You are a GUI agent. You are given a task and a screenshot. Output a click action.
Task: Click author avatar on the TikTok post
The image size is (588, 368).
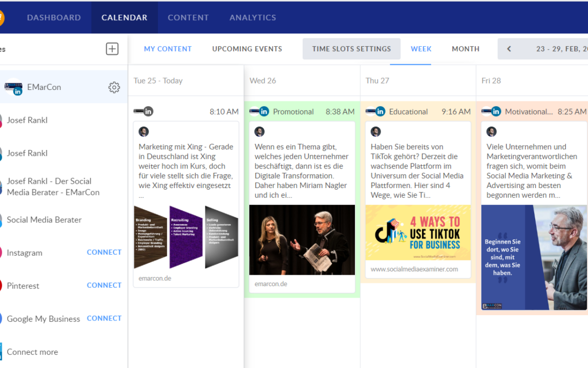pyautogui.click(x=376, y=131)
